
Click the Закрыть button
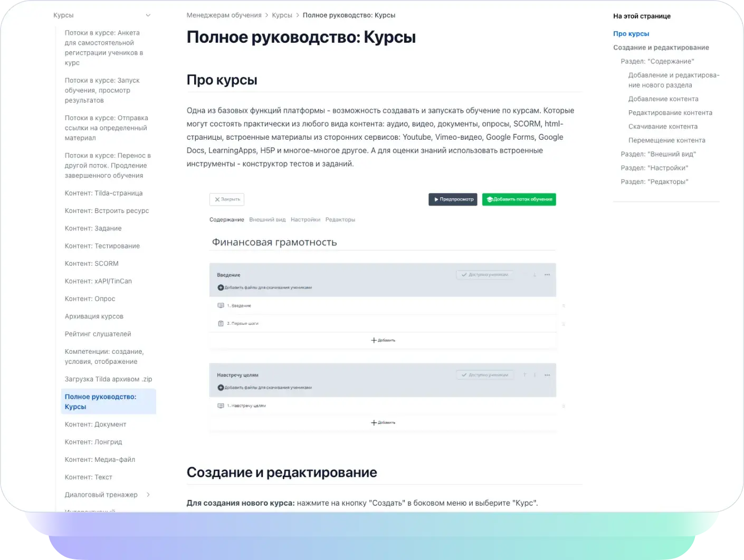click(227, 199)
